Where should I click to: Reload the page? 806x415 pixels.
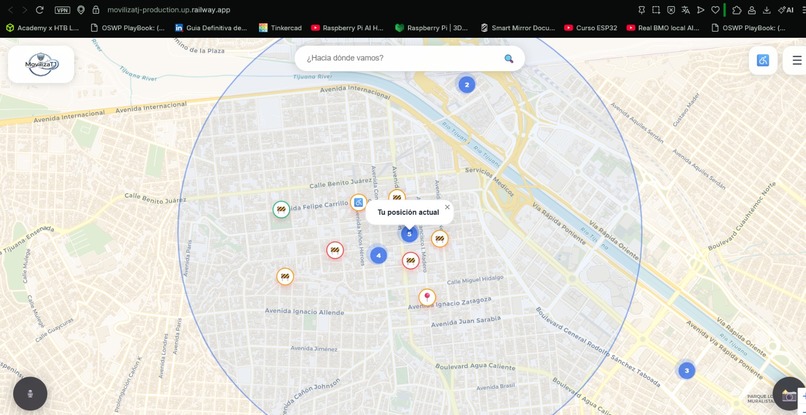(x=40, y=10)
